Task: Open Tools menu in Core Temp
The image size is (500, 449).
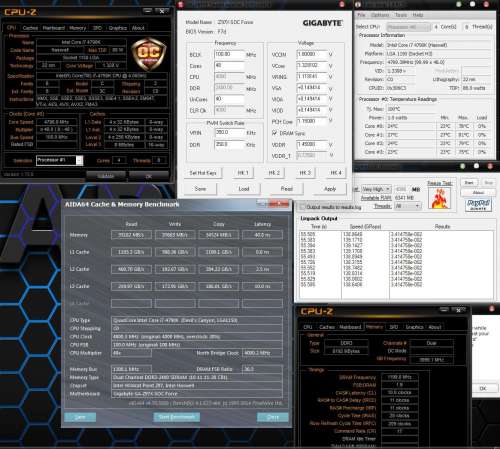Action: 401,15
